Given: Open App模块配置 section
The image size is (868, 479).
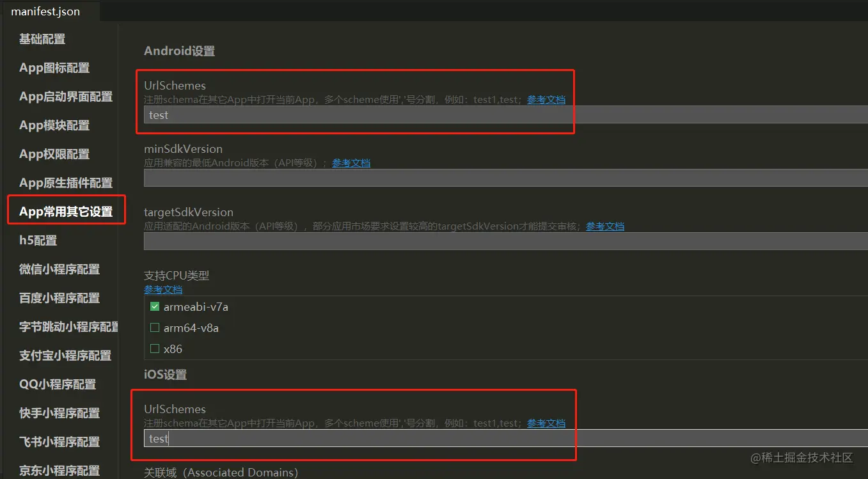Looking at the screenshot, I should [54, 125].
